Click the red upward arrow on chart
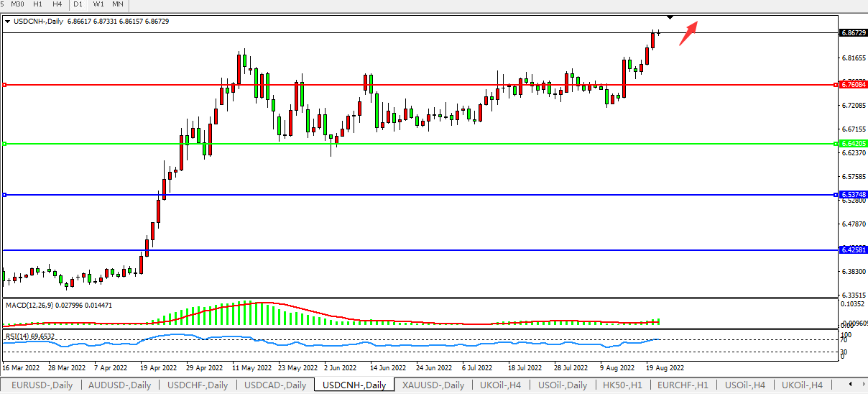The width and height of the screenshot is (868, 394). [688, 33]
